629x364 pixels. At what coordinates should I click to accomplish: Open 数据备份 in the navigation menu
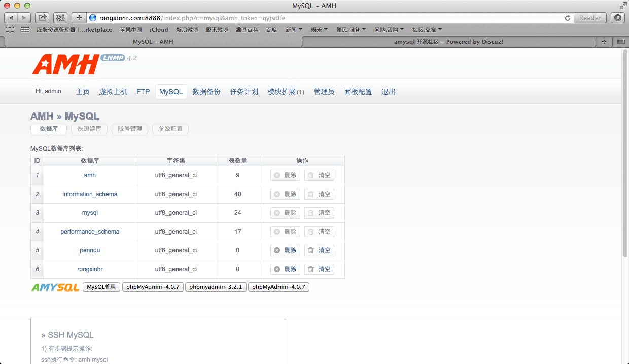pos(206,92)
